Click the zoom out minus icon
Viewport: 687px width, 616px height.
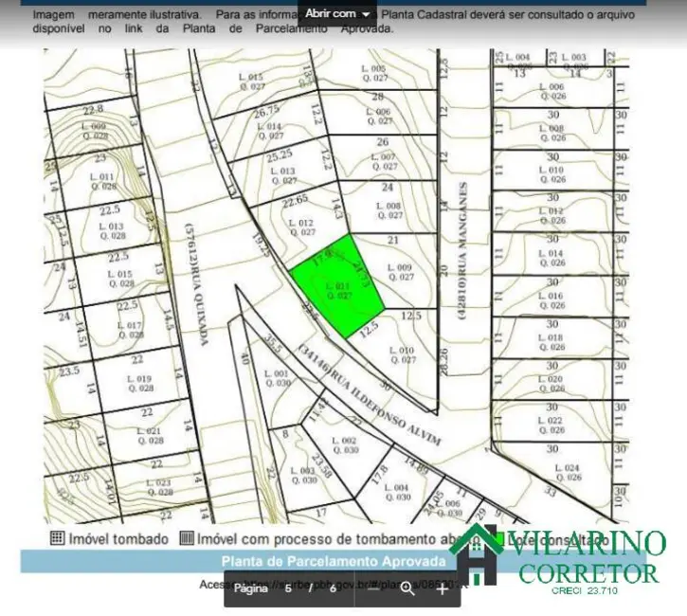click(373, 589)
